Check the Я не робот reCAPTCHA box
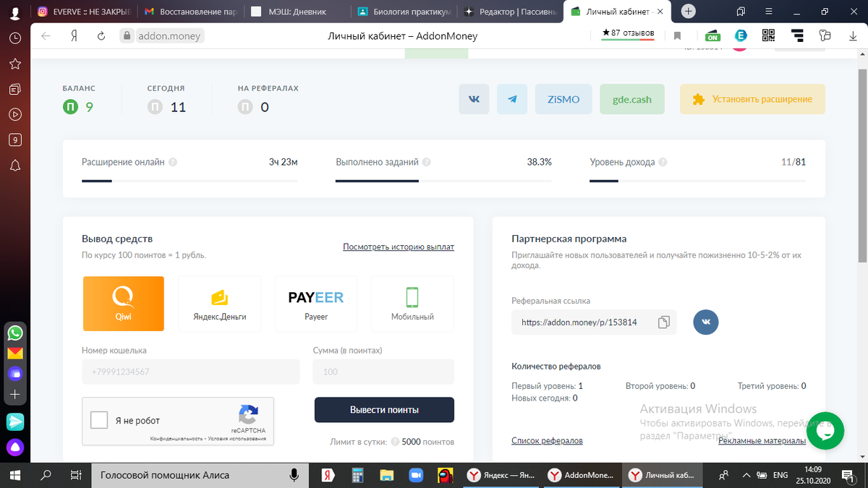The image size is (868, 488). [99, 421]
